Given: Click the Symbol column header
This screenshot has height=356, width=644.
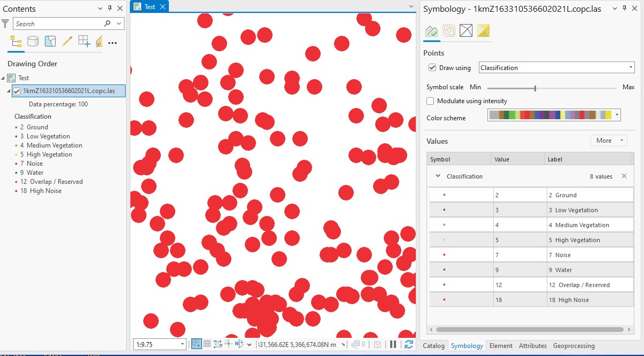Looking at the screenshot, I should coord(459,159).
